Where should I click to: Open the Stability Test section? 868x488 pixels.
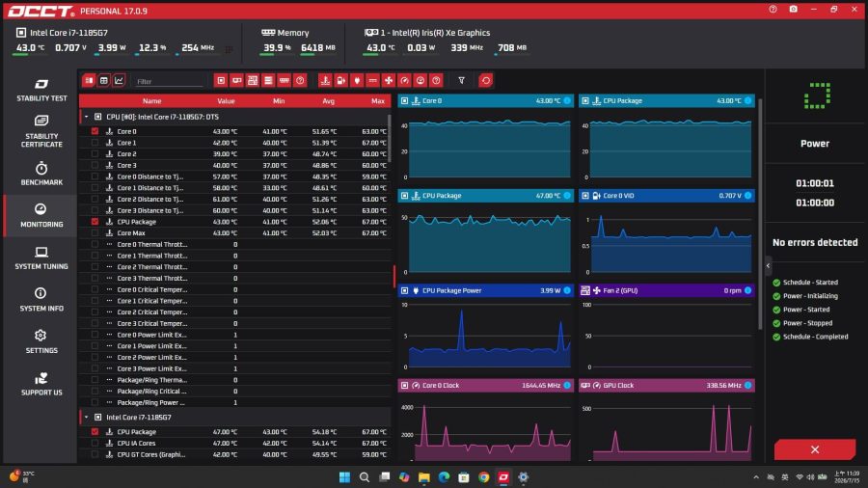(41, 90)
